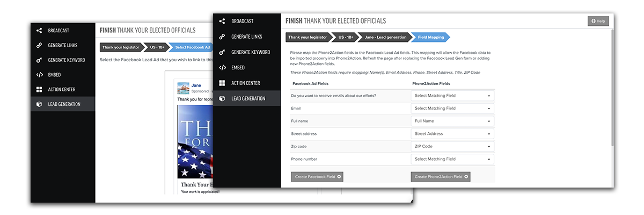Open dropdown for the receive-emails question row
Screen dimensions: 644x215
point(452,96)
